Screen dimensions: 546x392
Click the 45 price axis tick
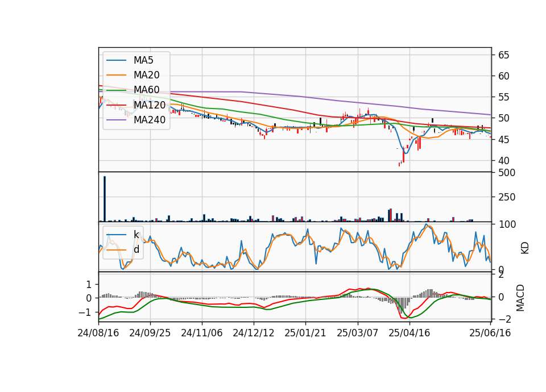503,140
